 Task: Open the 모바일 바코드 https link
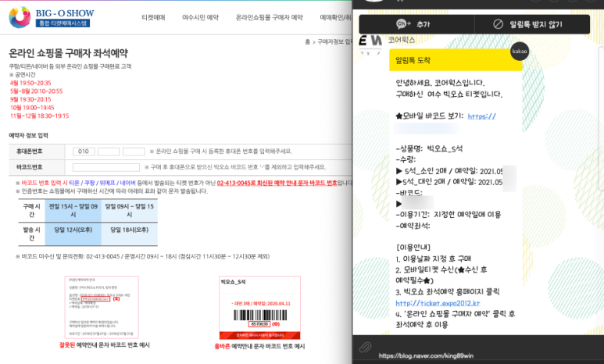click(481, 116)
